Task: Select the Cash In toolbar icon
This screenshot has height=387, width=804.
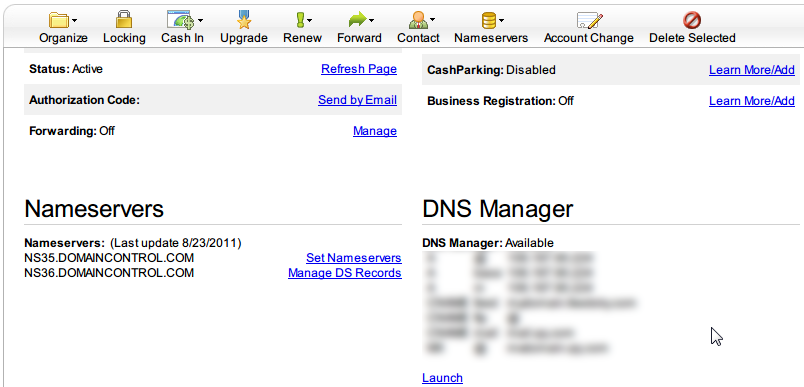Action: click(x=180, y=20)
